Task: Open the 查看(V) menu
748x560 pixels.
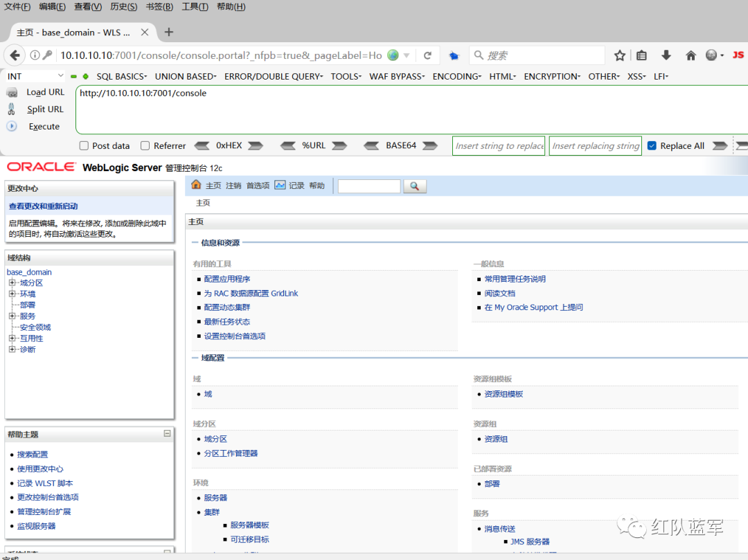Action: tap(88, 7)
